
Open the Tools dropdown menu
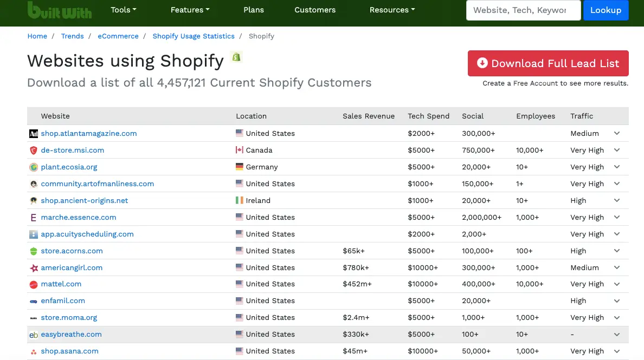point(123,9)
